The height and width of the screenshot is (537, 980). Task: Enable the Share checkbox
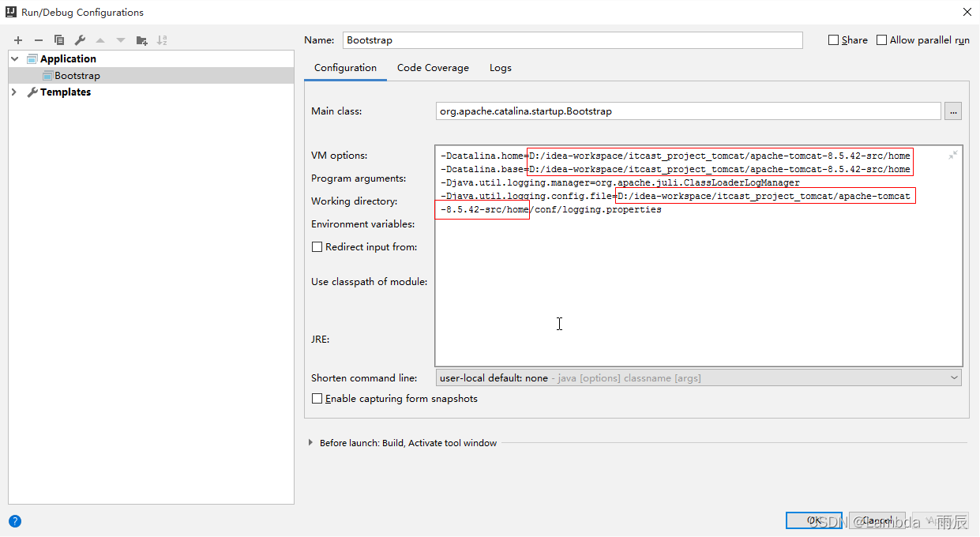tap(833, 39)
